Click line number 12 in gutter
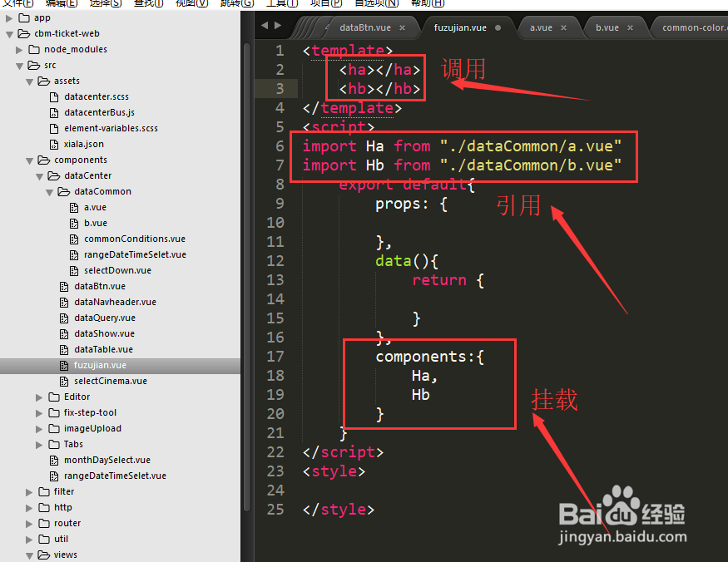Screen dimensions: 728x562 coord(275,261)
